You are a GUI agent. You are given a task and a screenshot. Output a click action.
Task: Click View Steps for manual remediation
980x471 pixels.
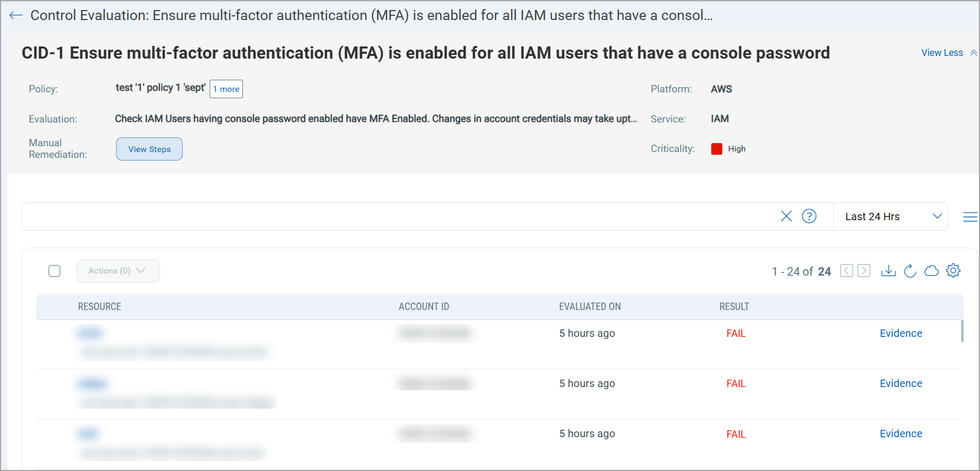coord(149,149)
